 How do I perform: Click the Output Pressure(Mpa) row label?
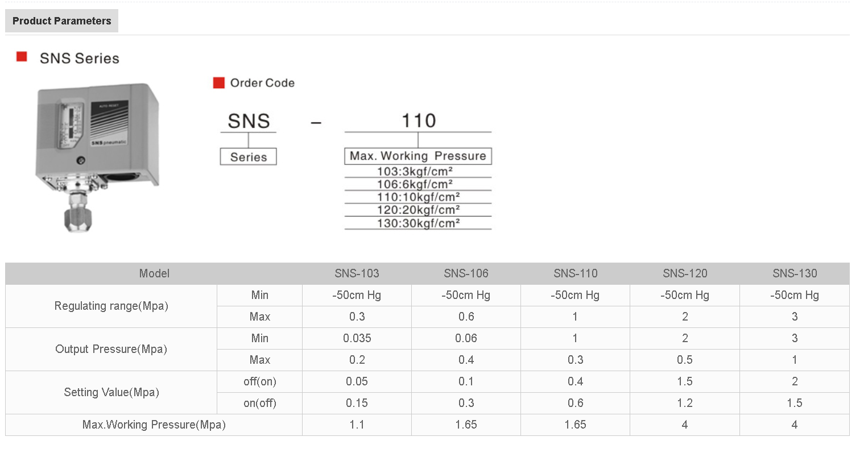click(111, 349)
